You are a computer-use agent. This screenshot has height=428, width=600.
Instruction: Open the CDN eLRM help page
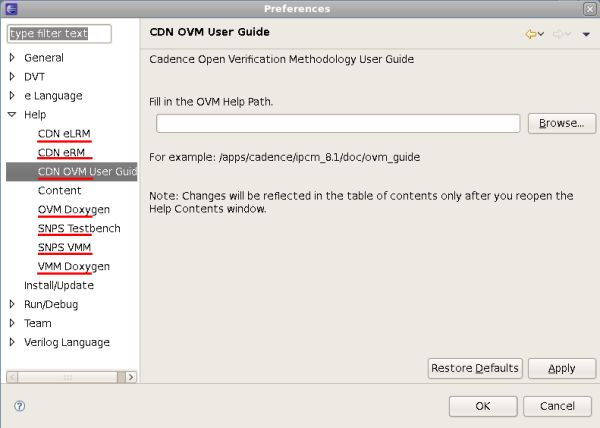pos(64,133)
